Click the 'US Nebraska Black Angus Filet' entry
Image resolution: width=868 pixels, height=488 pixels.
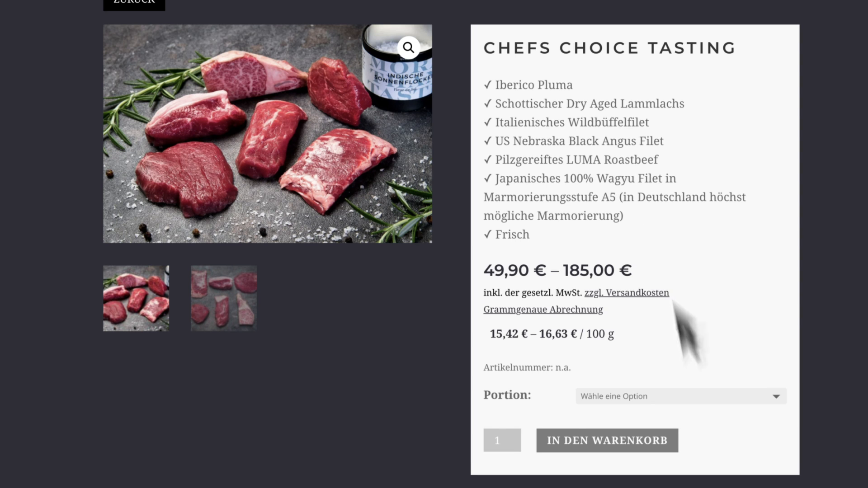(x=573, y=141)
